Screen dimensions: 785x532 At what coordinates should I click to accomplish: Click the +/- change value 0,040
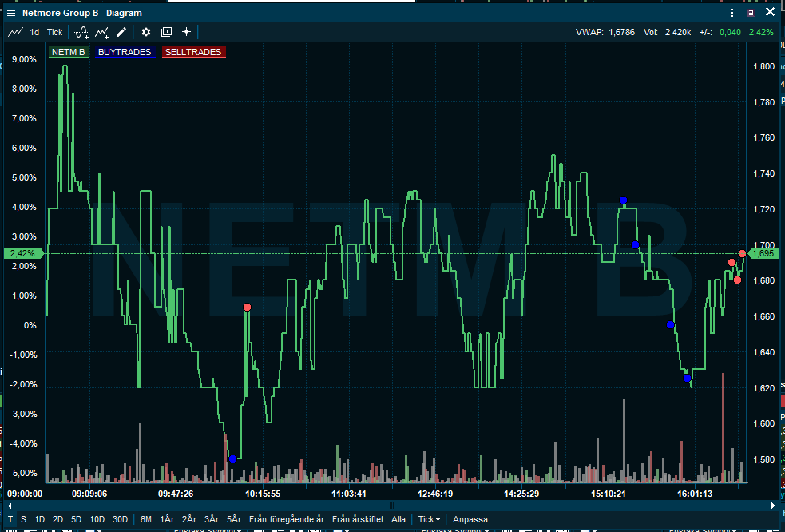pos(730,32)
